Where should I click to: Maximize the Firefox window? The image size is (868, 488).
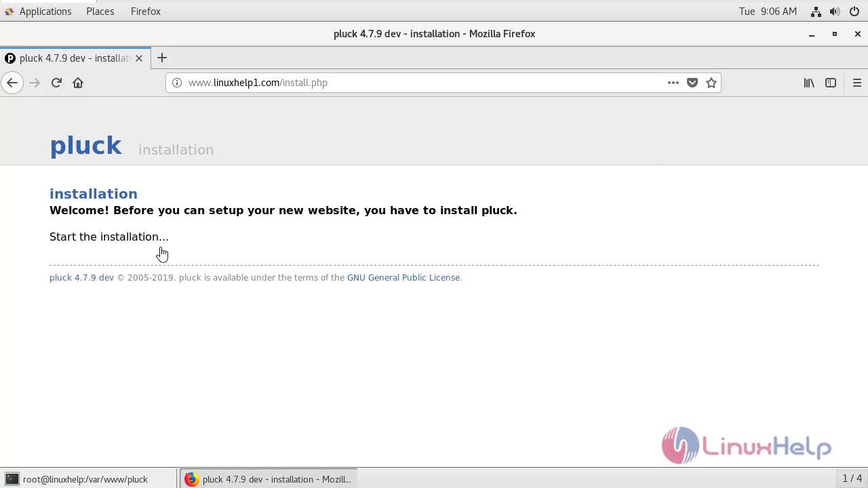click(835, 34)
